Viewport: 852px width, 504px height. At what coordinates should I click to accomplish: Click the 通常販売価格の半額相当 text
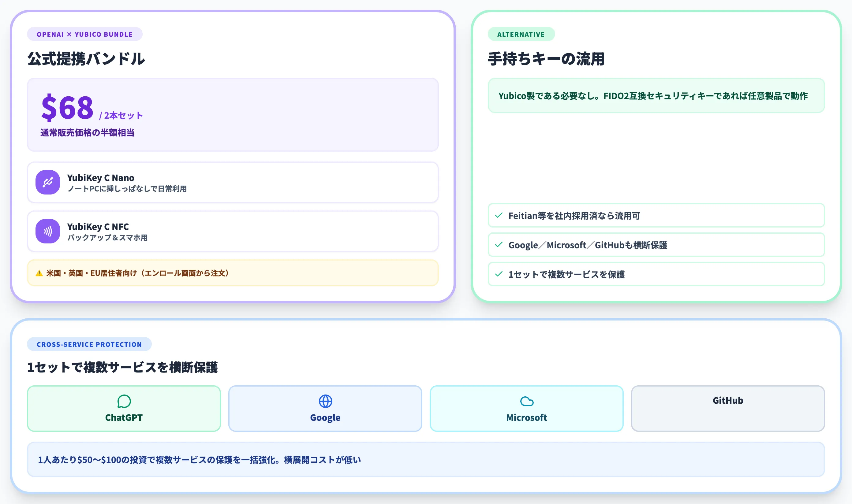[x=87, y=132]
